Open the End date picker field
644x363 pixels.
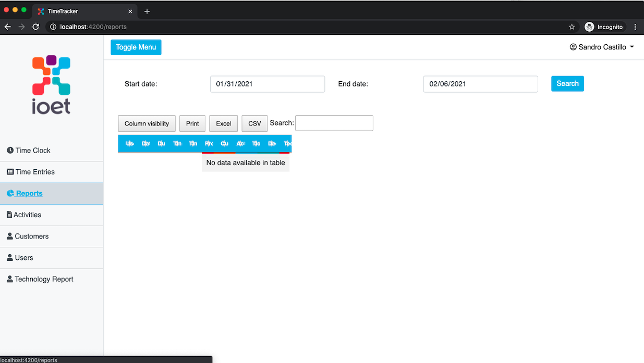(x=480, y=84)
